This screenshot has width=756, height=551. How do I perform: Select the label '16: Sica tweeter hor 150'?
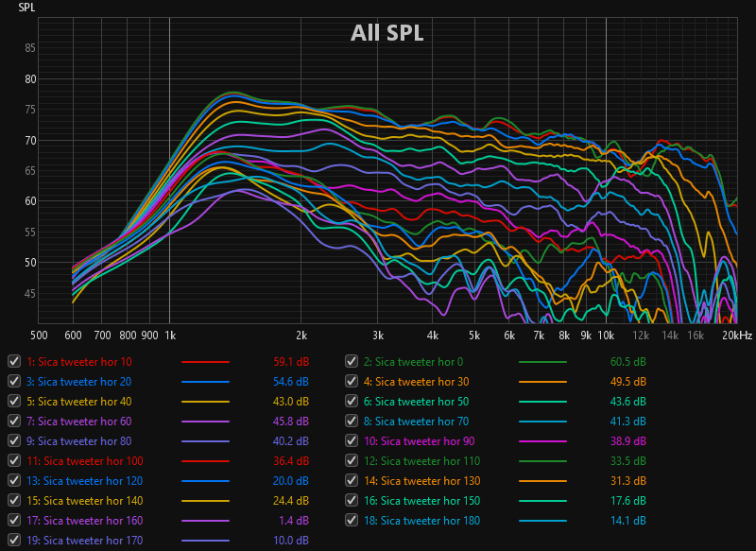coord(422,500)
